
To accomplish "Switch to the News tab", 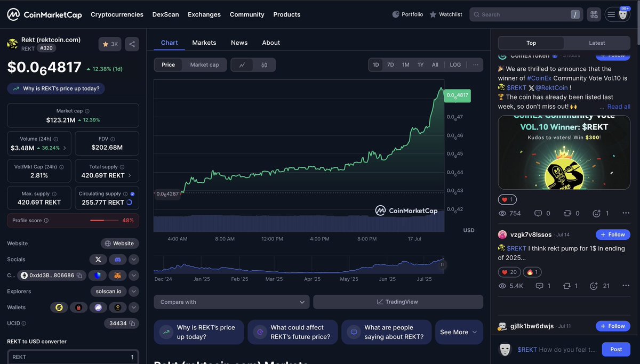I will pyautogui.click(x=239, y=43).
